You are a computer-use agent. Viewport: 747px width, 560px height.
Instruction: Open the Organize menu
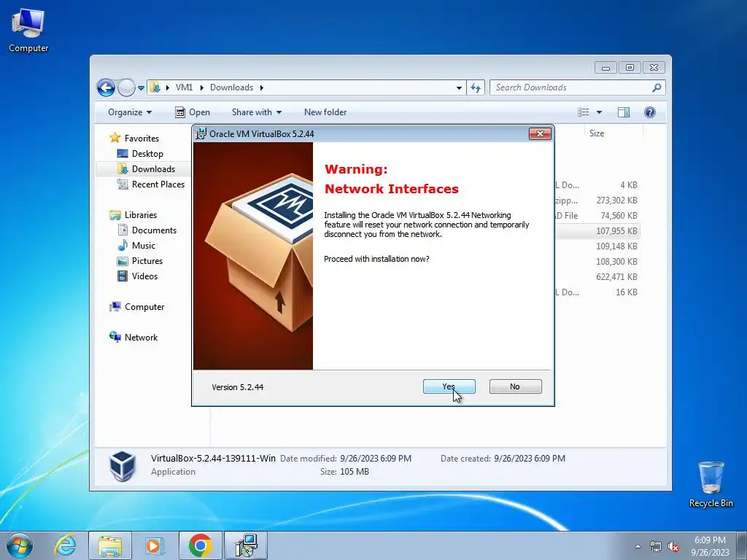pyautogui.click(x=130, y=112)
